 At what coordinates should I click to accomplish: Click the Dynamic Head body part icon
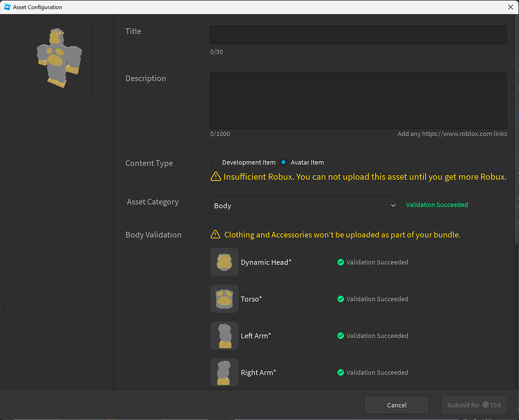click(x=224, y=262)
